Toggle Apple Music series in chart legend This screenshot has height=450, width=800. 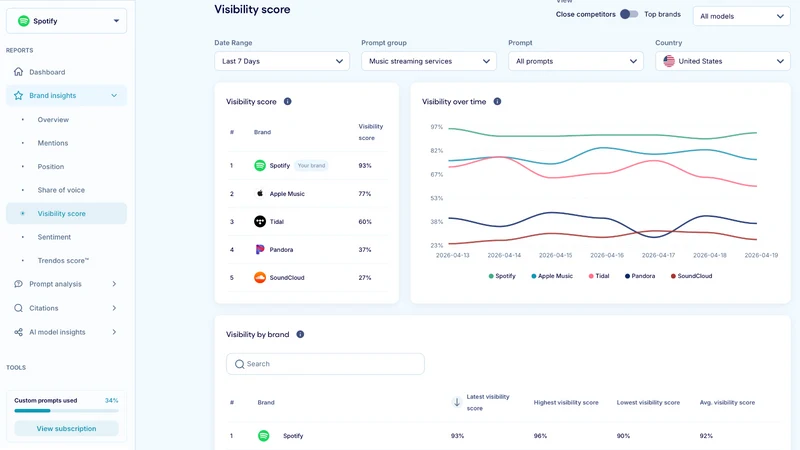(x=552, y=276)
